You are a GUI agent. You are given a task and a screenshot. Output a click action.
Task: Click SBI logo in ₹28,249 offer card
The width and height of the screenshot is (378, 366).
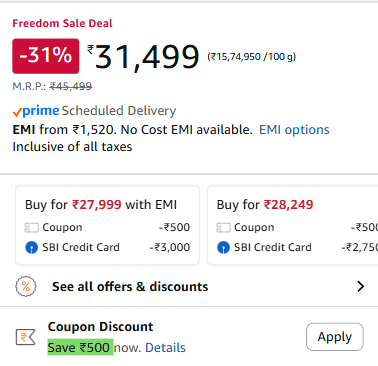[223, 248]
